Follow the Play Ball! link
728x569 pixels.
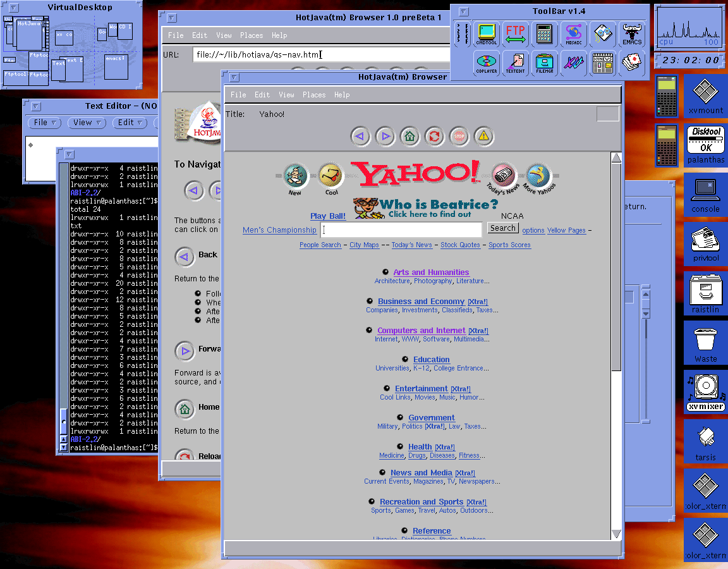point(328,216)
